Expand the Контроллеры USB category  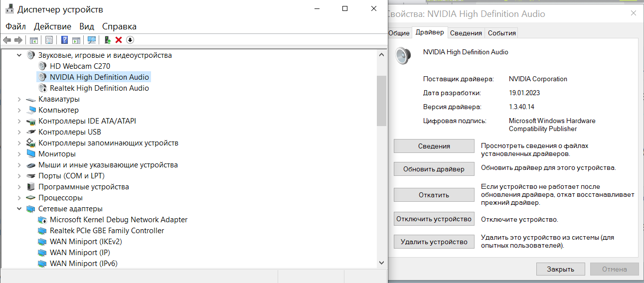(19, 132)
